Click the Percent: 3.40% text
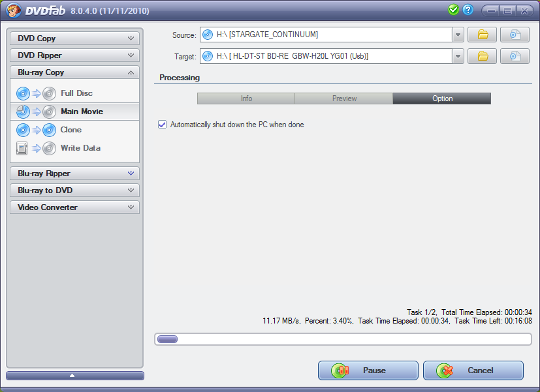 (328, 321)
